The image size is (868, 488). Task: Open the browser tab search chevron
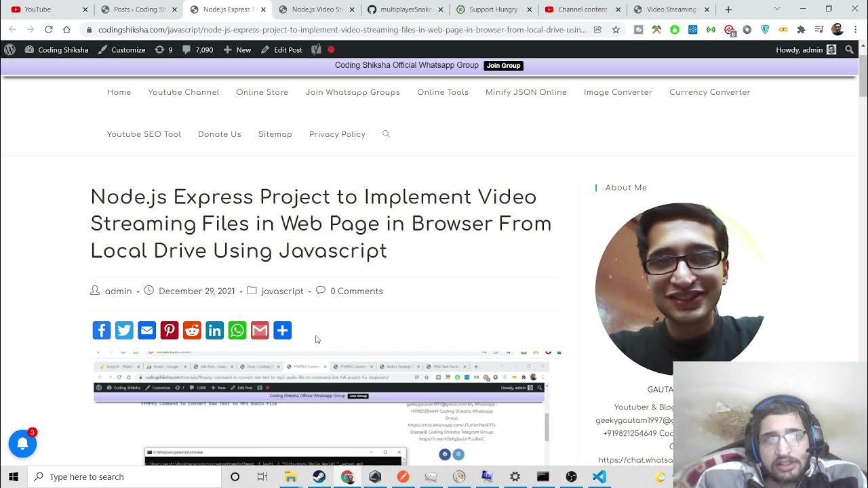pyautogui.click(x=777, y=9)
